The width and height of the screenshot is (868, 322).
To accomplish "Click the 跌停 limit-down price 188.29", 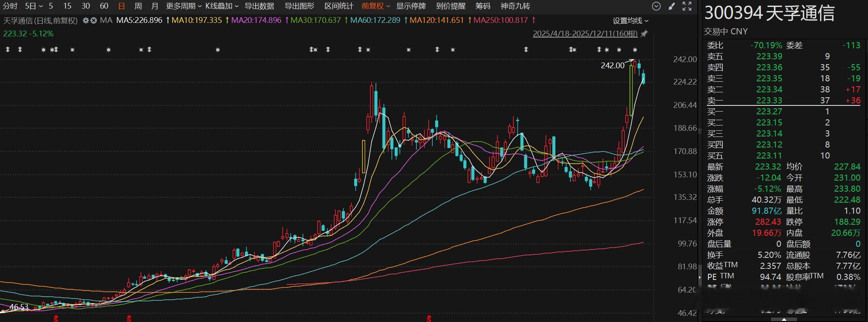I will (x=847, y=222).
